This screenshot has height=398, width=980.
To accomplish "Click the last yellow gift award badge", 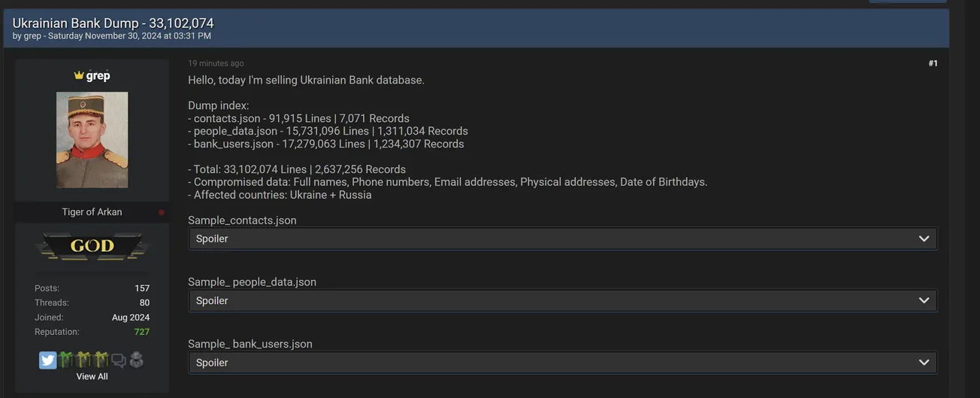I will point(101,360).
